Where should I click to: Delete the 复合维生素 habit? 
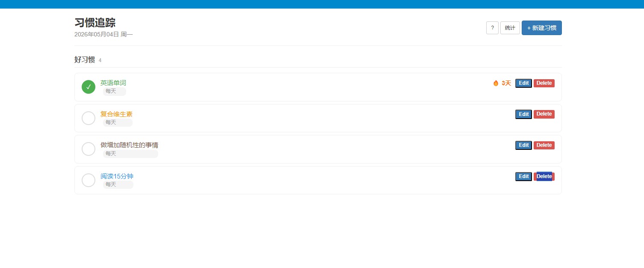click(x=544, y=114)
